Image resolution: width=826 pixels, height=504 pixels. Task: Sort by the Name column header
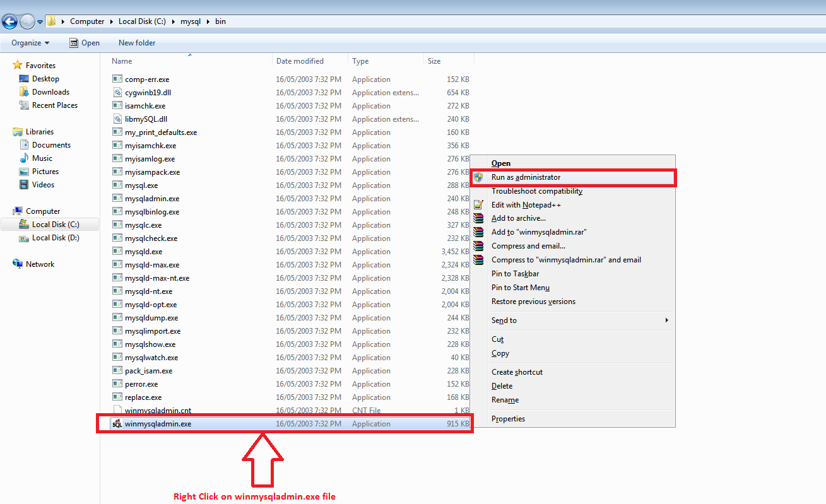pos(122,61)
